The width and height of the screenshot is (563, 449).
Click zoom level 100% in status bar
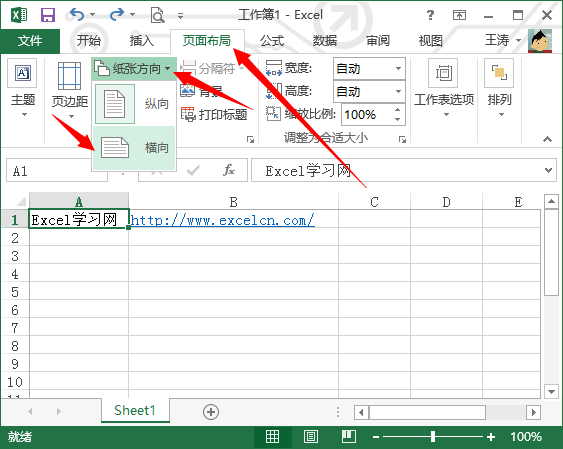click(x=526, y=437)
